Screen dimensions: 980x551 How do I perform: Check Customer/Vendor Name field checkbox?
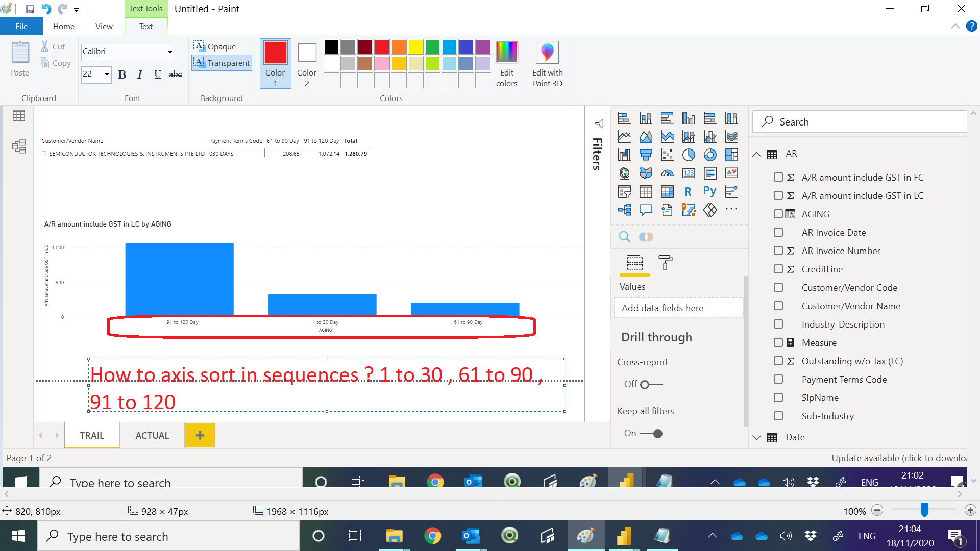778,306
